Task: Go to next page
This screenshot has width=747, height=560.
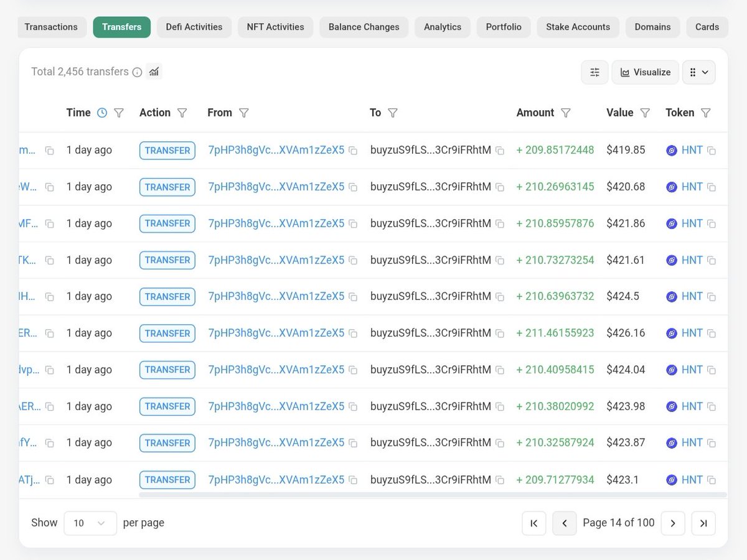Action: click(x=673, y=523)
